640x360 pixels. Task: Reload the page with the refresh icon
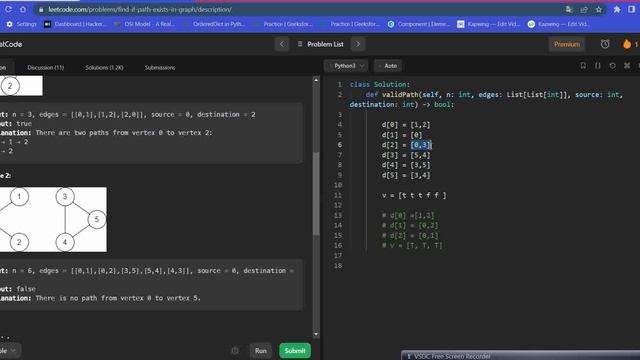click(8, 9)
